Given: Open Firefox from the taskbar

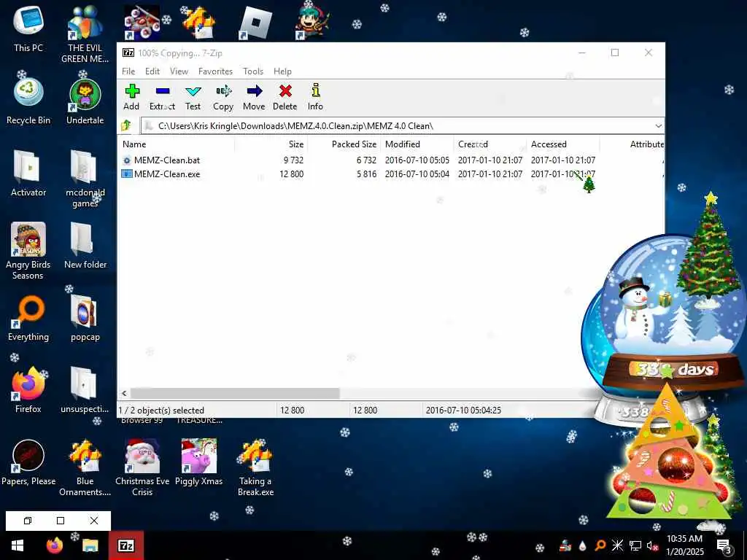Looking at the screenshot, I should pyautogui.click(x=54, y=545).
